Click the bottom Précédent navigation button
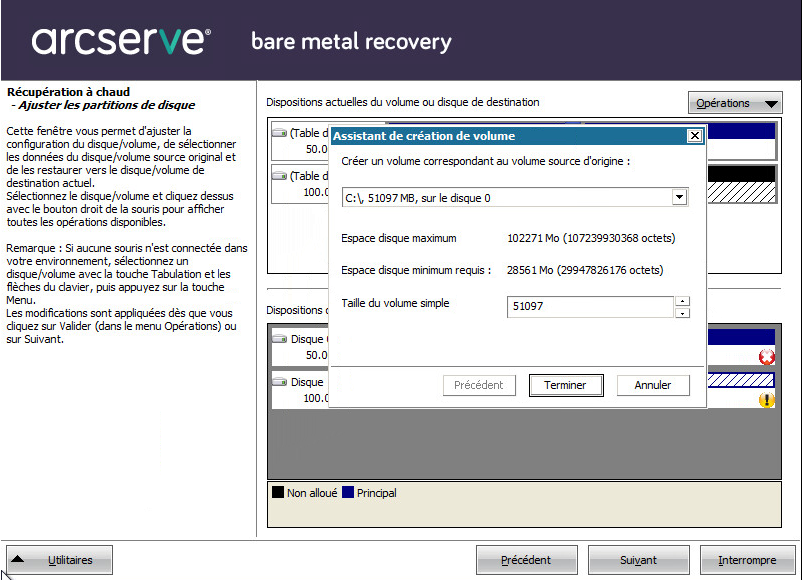802x580 pixels. pyautogui.click(x=526, y=560)
